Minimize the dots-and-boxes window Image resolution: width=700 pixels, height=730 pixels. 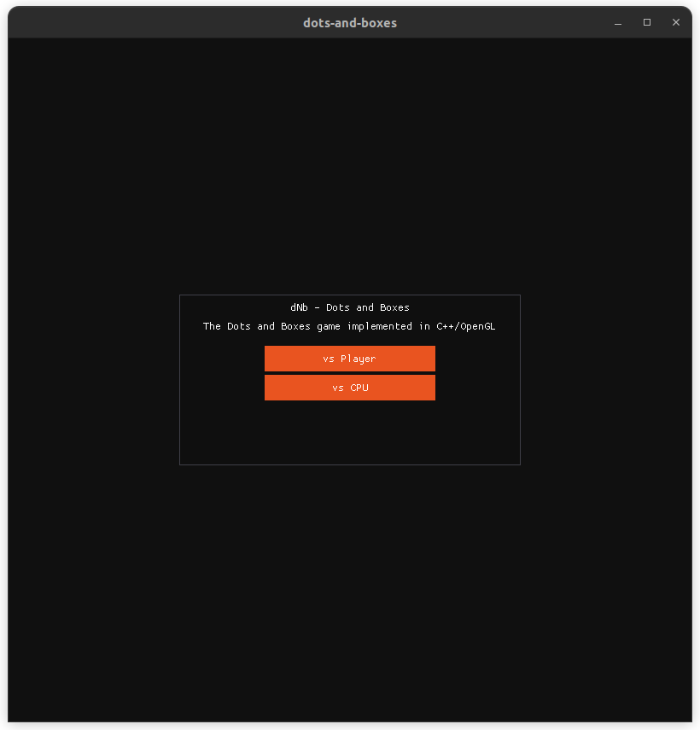(617, 22)
